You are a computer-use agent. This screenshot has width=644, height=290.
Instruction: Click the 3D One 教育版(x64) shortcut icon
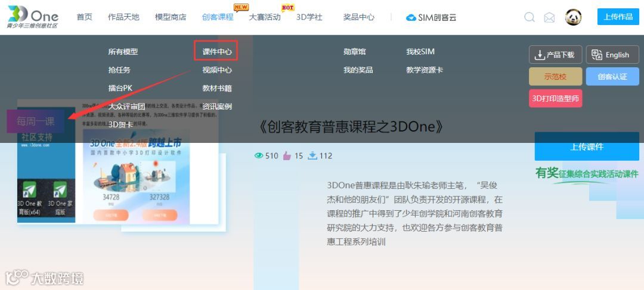click(x=29, y=189)
